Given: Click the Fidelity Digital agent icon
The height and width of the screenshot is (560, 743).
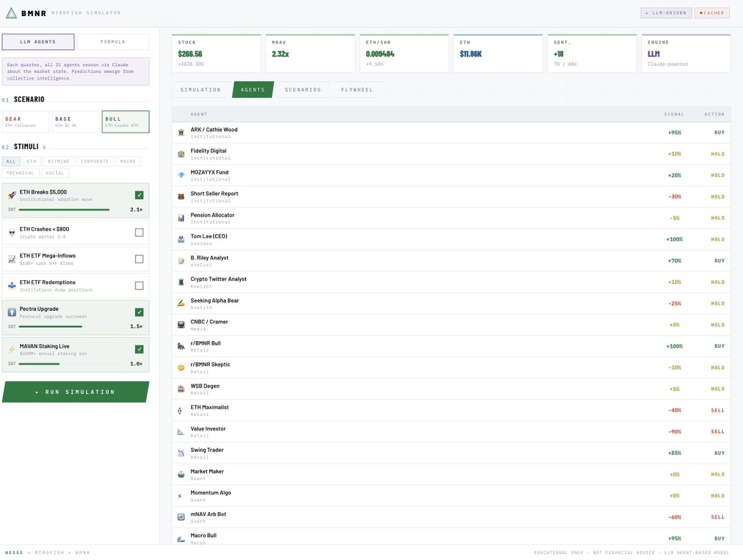Looking at the screenshot, I should (x=181, y=154).
